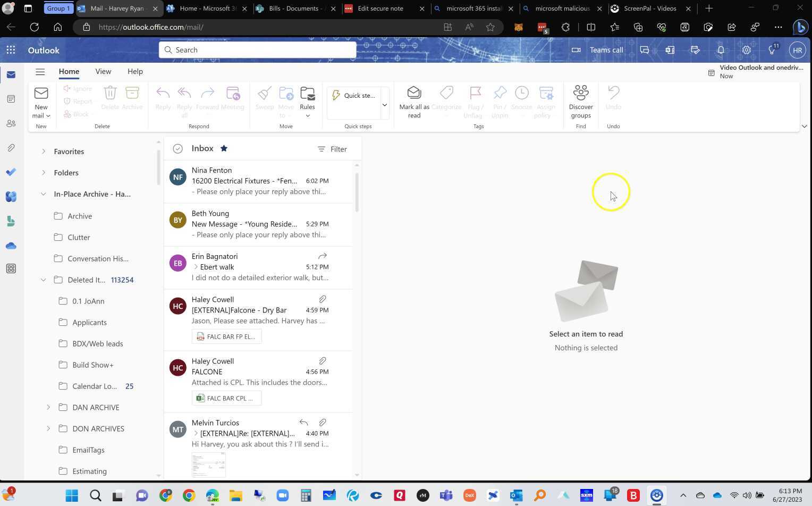Select Mark all as read
Image resolution: width=812 pixels, height=506 pixels.
(414, 101)
